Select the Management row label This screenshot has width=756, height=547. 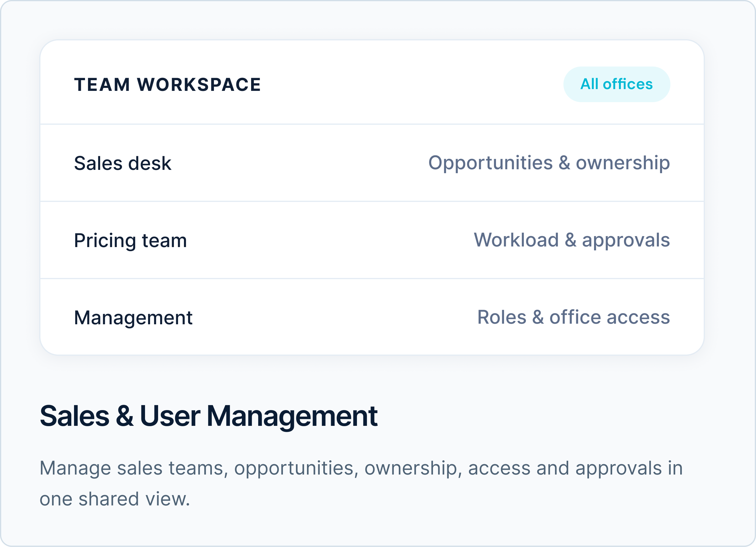coord(133,318)
